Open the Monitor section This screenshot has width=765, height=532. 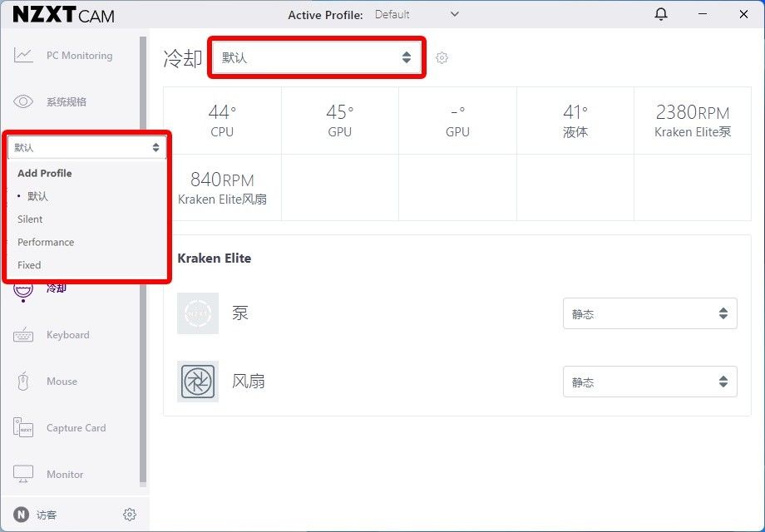click(x=65, y=474)
